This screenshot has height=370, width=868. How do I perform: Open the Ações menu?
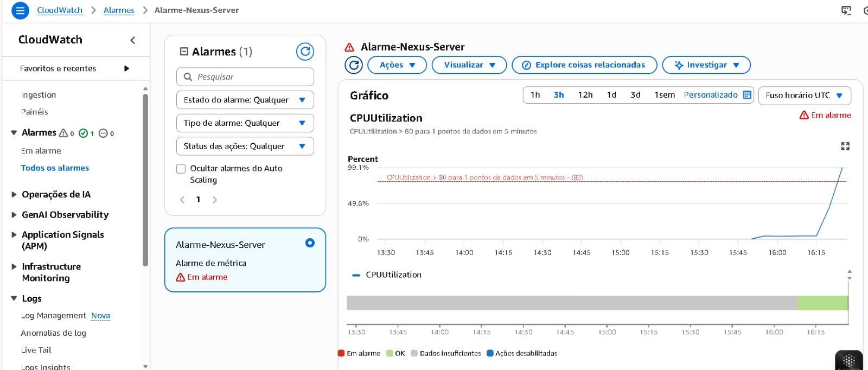[x=397, y=65]
